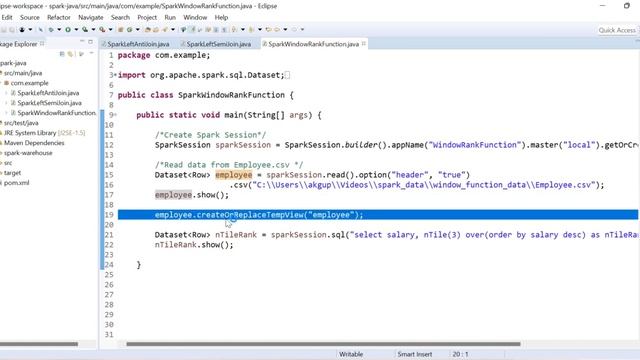Image resolution: width=640 pixels, height=360 pixels.
Task: Open the Debug configurations dropdown arrow
Action: click(x=59, y=29)
